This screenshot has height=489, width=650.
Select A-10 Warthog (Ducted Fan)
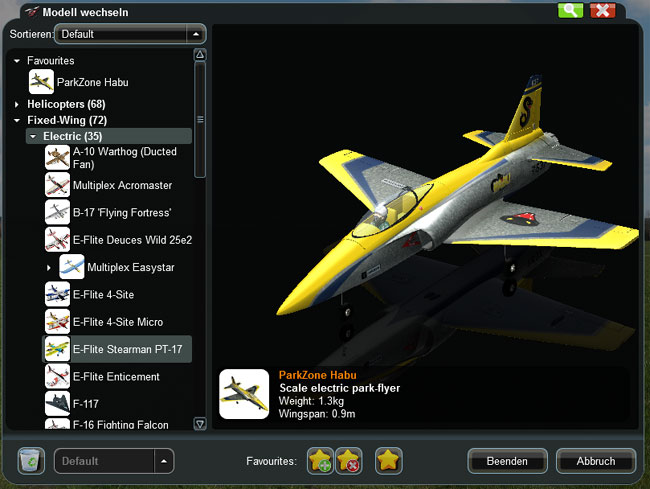[x=125, y=158]
